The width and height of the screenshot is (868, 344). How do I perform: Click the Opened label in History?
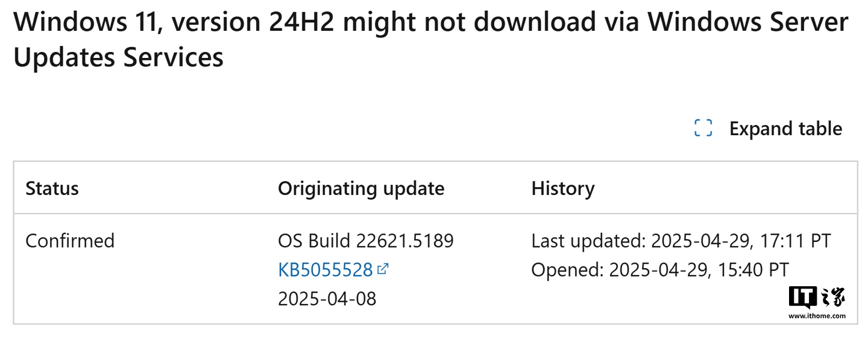[x=567, y=270]
